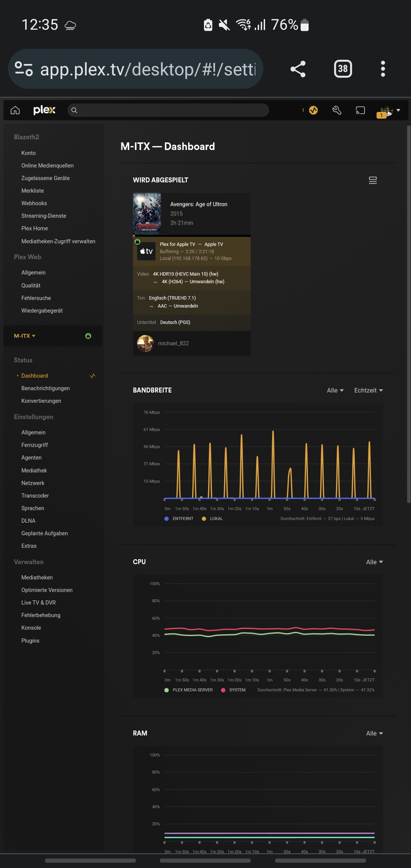
Task: Open Agenten settings
Action: [32, 458]
